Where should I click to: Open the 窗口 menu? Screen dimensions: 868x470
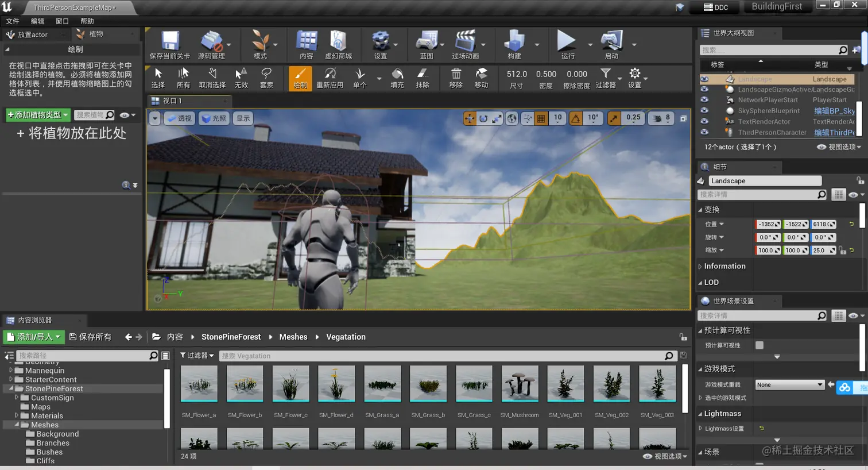pos(62,21)
